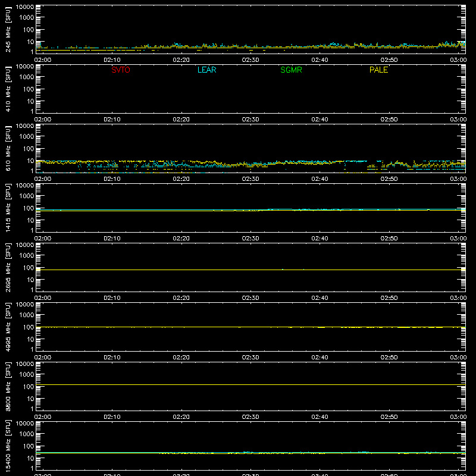Click the 02:00 time label under the 610 MHz plot
This screenshot has height=476, width=476.
(43, 179)
